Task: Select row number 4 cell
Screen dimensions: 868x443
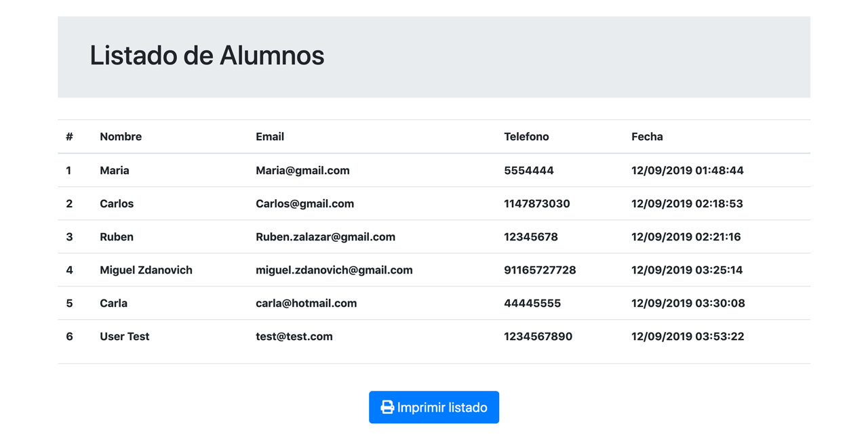Action: (x=69, y=270)
